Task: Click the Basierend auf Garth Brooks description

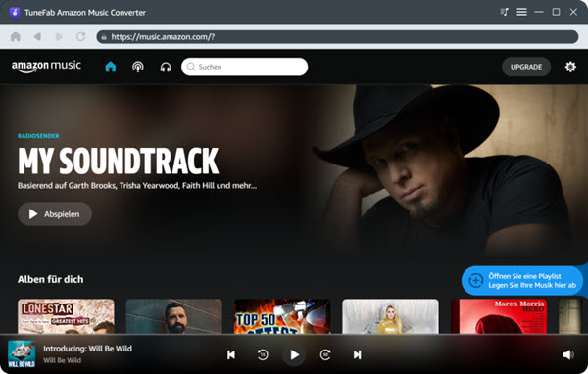Action: 137,185
